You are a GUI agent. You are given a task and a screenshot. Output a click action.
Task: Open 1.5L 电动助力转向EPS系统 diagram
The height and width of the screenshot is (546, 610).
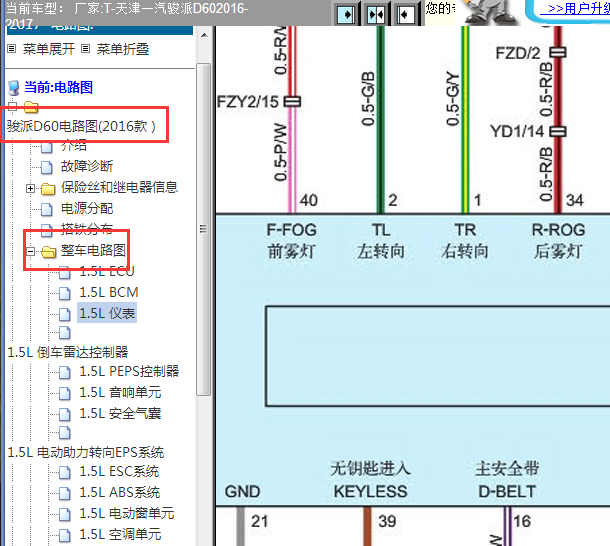coord(86,452)
